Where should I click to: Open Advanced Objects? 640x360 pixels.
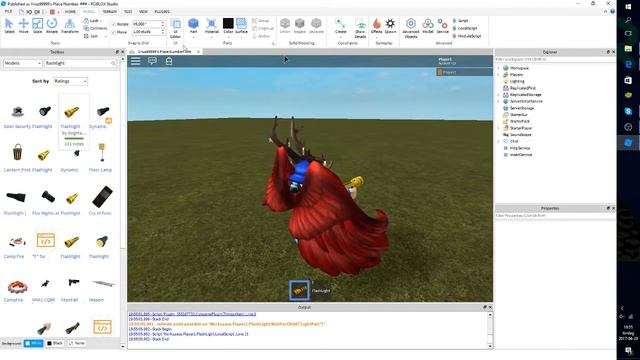click(x=411, y=28)
